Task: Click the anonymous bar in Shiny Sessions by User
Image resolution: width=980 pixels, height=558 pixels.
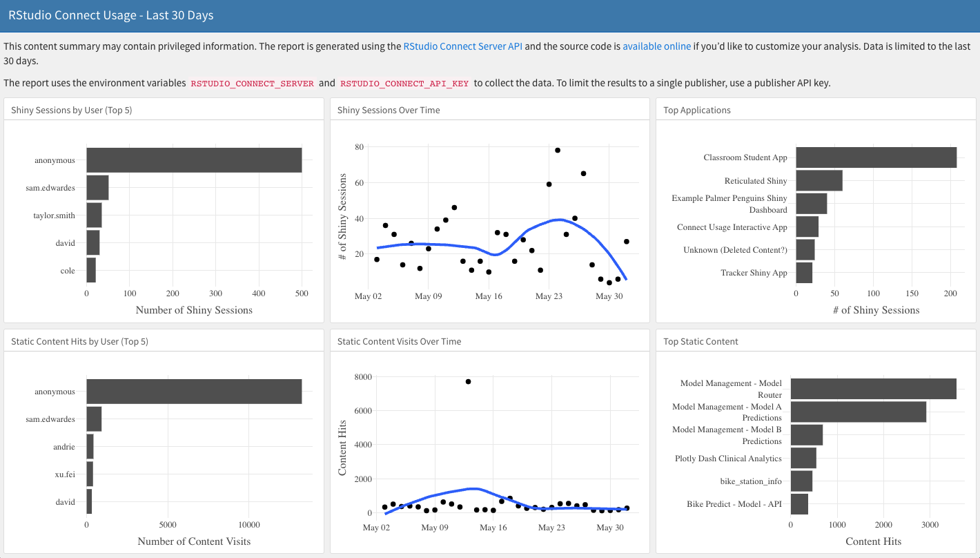Action: 194,160
